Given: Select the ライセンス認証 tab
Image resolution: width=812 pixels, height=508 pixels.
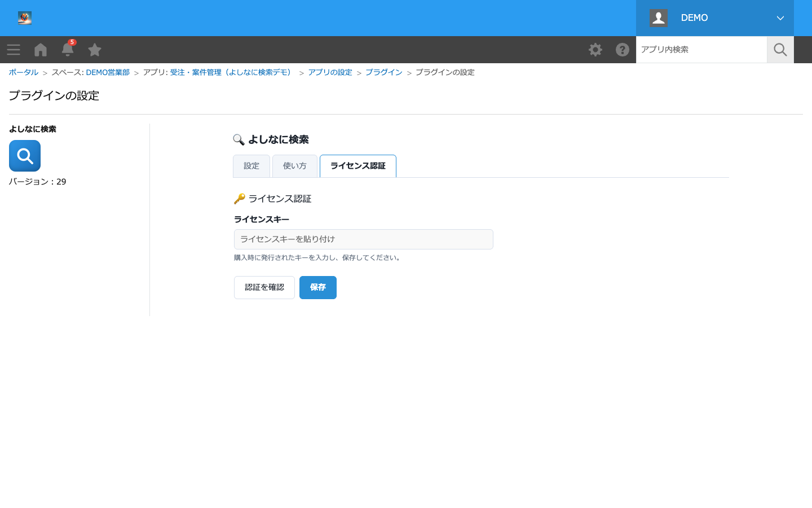Looking at the screenshot, I should click(358, 166).
